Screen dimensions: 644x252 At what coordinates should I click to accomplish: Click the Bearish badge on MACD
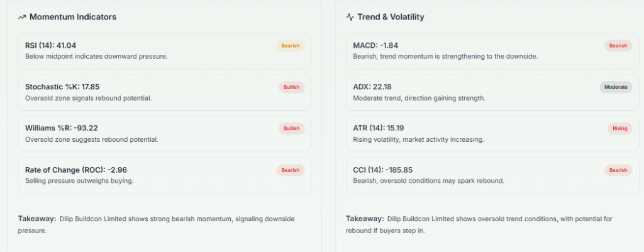(618, 45)
